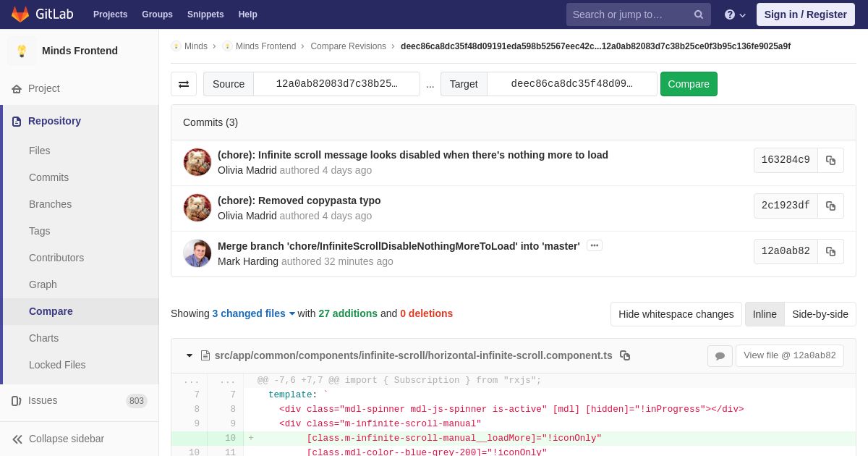Open Infinite scroll message commit title
Screen dimensions: 868x456
point(413,155)
